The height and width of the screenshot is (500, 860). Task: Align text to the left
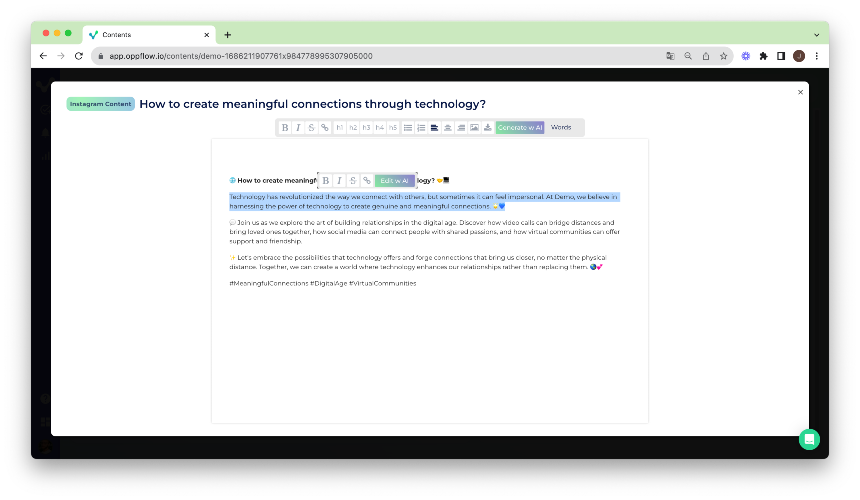434,128
